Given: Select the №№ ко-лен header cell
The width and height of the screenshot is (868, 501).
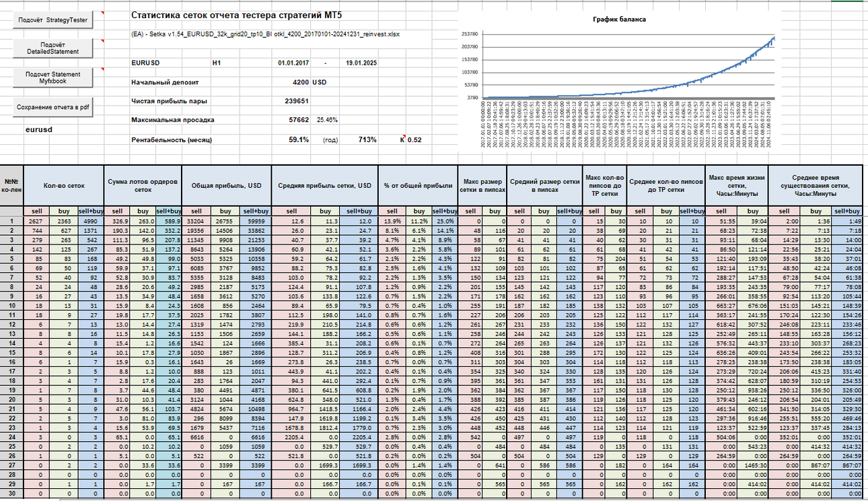Looking at the screenshot, I should [11, 185].
